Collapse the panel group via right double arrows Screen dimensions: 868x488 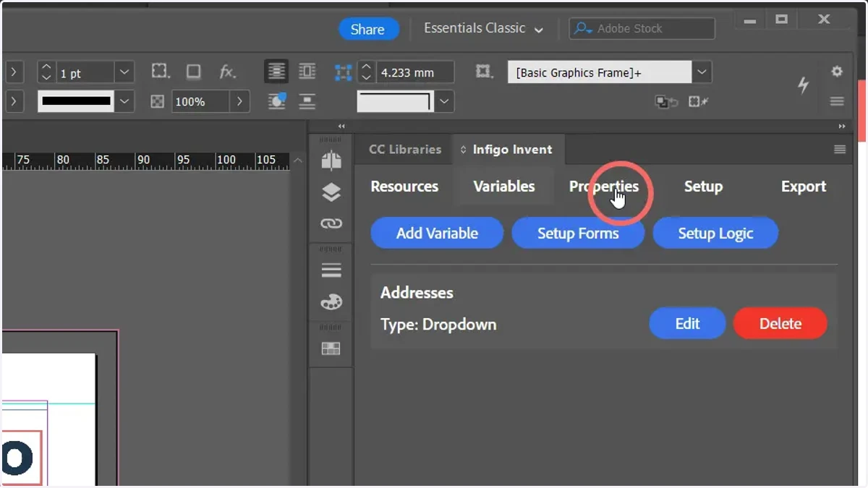point(841,126)
